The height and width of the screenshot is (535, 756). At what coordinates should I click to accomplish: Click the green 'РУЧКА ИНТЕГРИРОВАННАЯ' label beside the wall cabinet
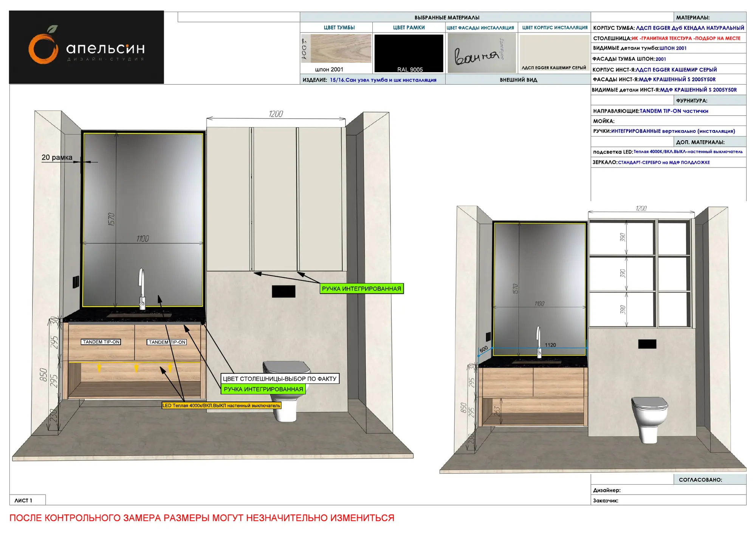361,288
